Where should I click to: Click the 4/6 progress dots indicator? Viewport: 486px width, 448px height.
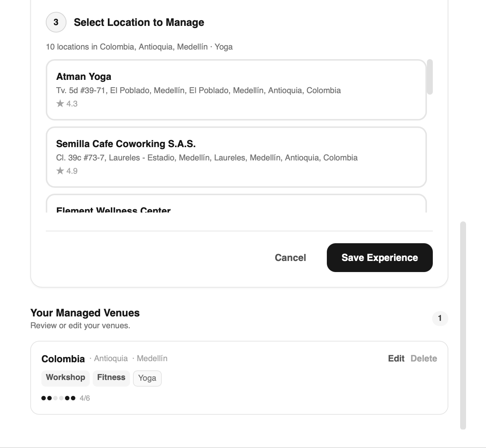(x=66, y=398)
